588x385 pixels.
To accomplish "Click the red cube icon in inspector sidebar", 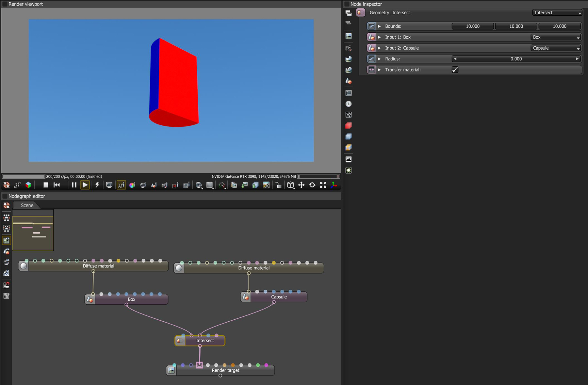I will pos(349,126).
